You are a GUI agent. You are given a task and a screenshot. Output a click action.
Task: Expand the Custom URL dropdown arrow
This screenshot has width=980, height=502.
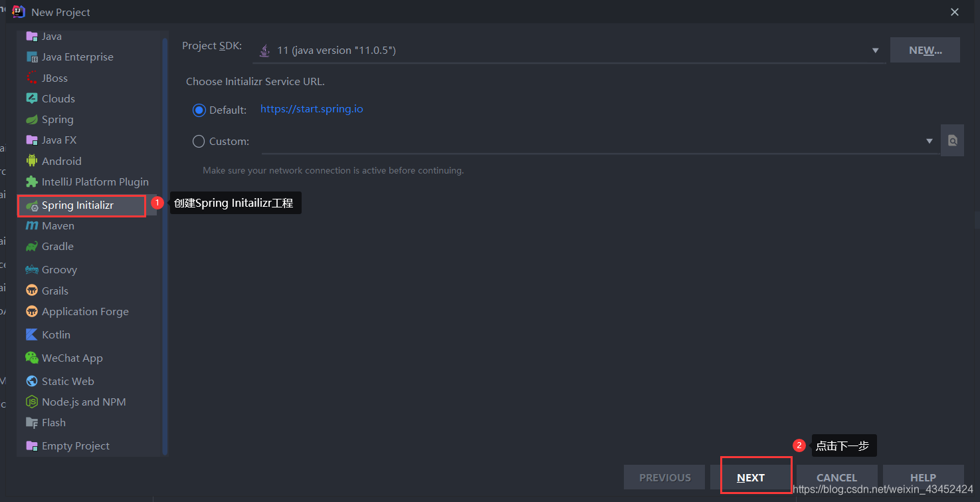930,141
